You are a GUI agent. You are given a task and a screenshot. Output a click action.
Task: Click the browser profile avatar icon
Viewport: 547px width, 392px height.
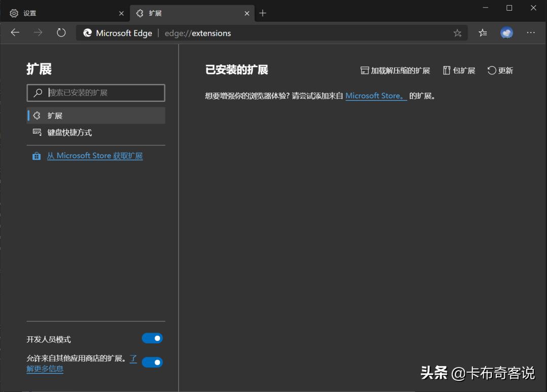point(506,32)
